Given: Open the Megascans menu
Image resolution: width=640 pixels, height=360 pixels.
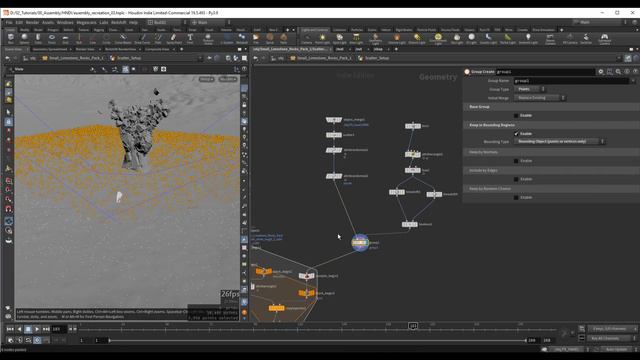Looking at the screenshot, I should click(87, 22).
